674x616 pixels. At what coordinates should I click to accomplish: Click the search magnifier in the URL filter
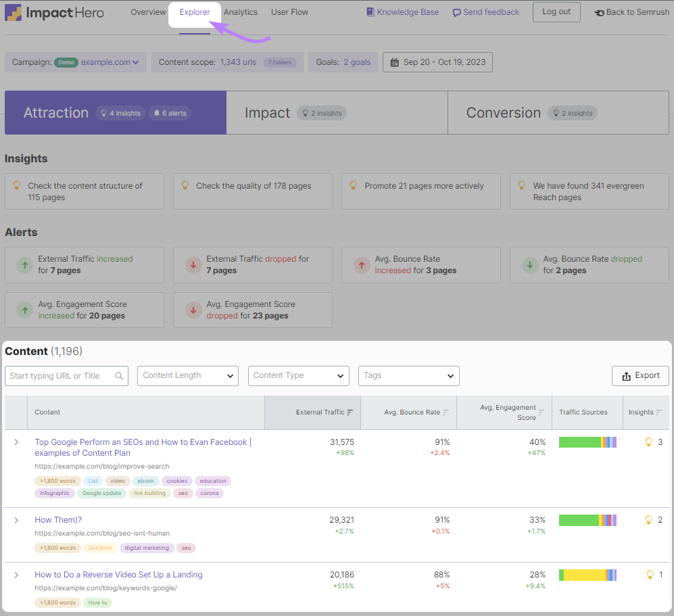coord(120,375)
